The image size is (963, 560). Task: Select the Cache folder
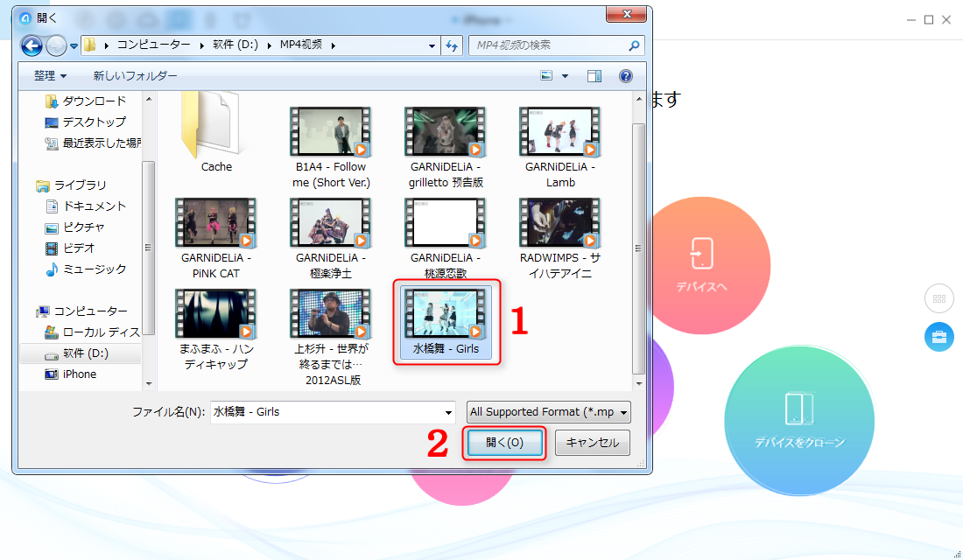[216, 134]
